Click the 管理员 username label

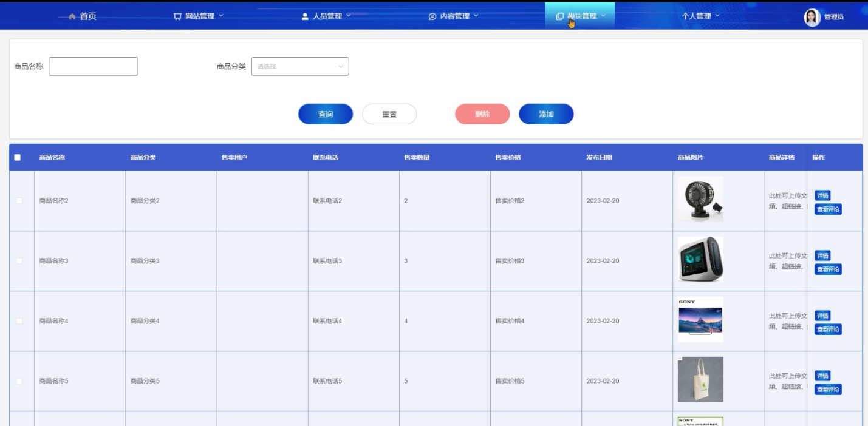coord(833,17)
